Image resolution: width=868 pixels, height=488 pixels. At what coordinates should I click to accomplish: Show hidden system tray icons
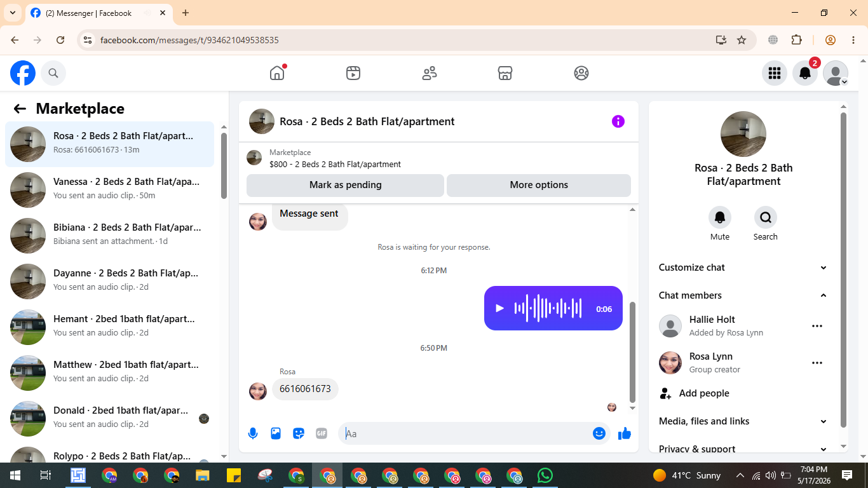click(740, 475)
